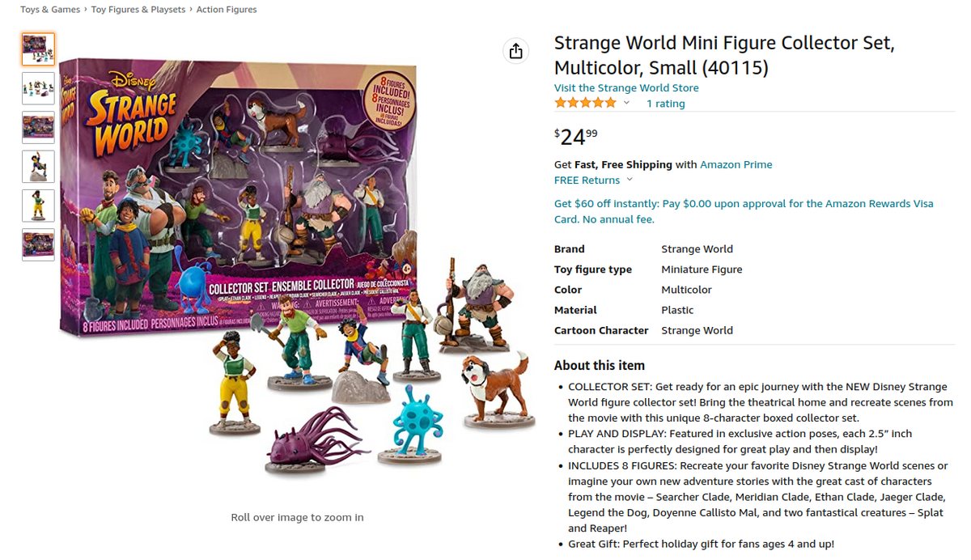Expand the FREE Returns dropdown arrow
This screenshot has height=560, width=971.
[630, 180]
